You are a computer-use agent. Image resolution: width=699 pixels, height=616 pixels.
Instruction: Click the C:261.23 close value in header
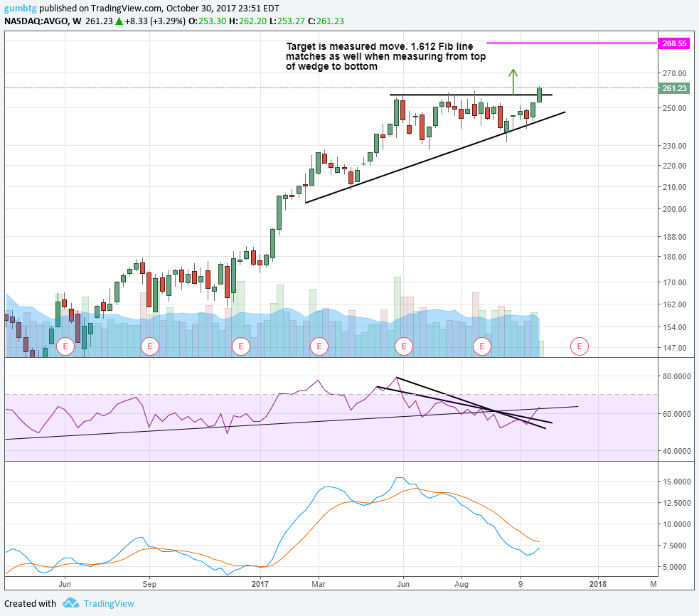coord(326,21)
